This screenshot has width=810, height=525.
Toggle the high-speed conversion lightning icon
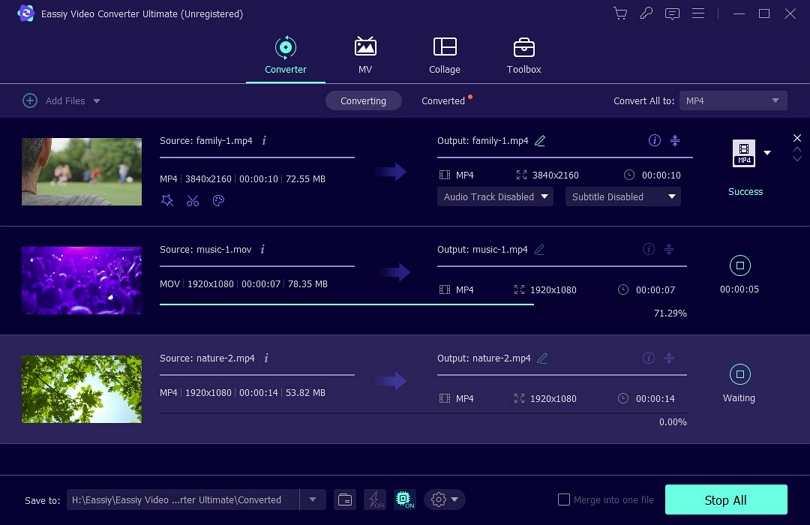pos(375,500)
